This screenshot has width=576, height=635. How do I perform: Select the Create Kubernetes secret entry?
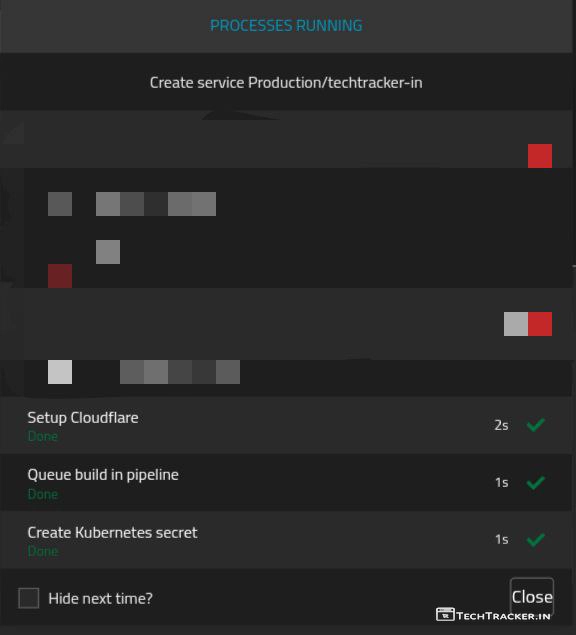click(x=286, y=539)
